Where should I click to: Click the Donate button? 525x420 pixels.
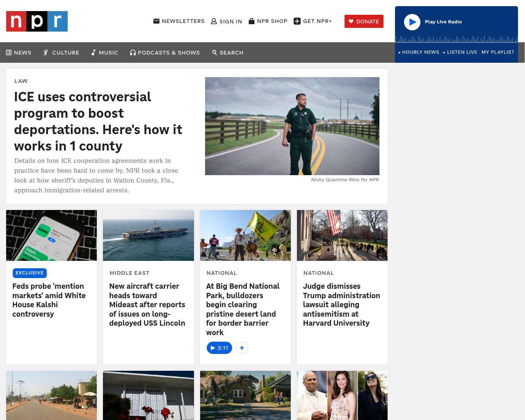click(364, 21)
